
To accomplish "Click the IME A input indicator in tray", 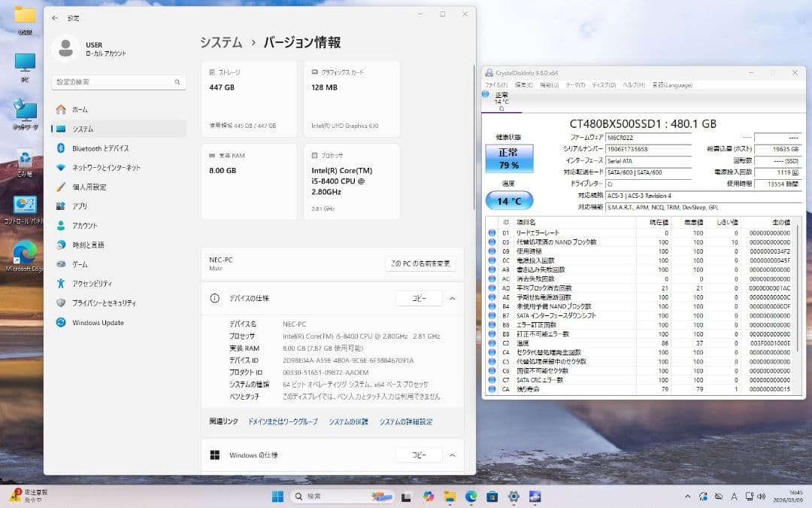I will [734, 496].
